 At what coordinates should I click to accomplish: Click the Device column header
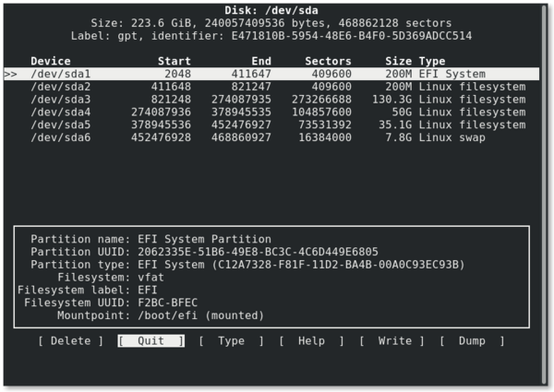[x=51, y=61]
